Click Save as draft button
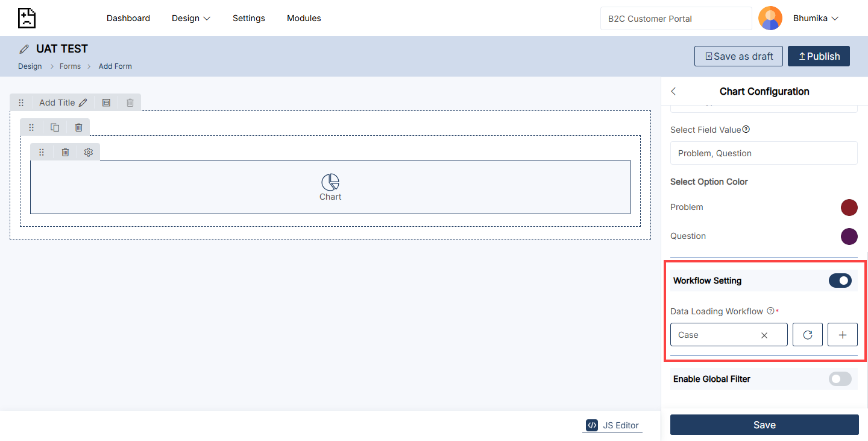Screen dimensions: 868x441 [x=738, y=56]
